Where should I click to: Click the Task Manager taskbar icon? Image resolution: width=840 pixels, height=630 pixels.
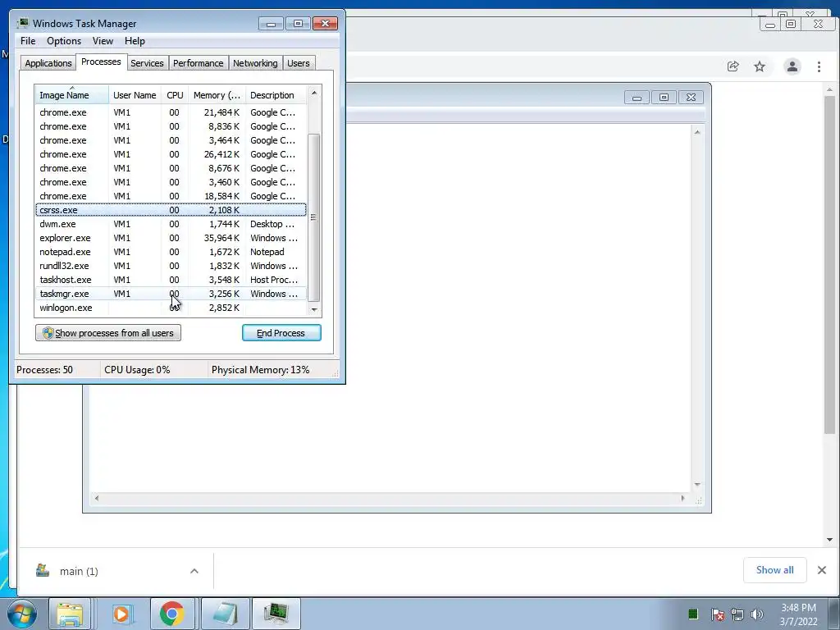click(x=276, y=614)
